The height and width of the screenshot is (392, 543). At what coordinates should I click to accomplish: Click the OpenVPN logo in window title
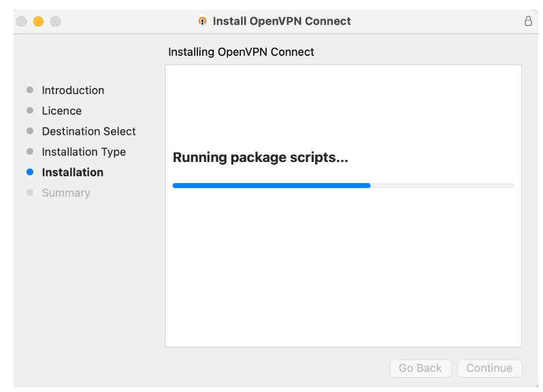(202, 21)
